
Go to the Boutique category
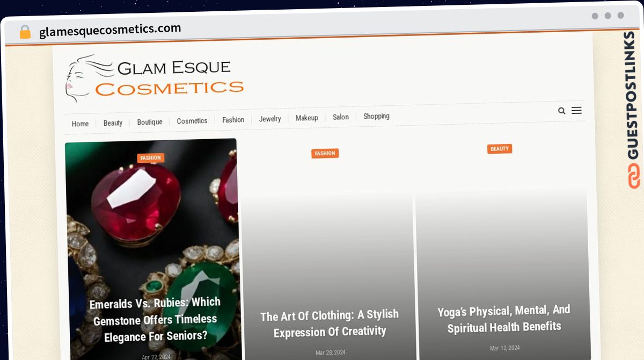click(150, 122)
